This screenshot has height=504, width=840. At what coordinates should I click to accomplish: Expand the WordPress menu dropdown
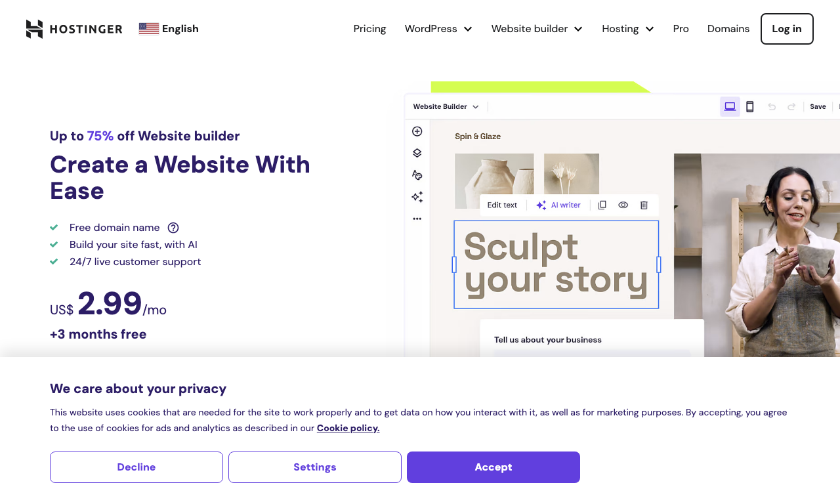point(438,29)
